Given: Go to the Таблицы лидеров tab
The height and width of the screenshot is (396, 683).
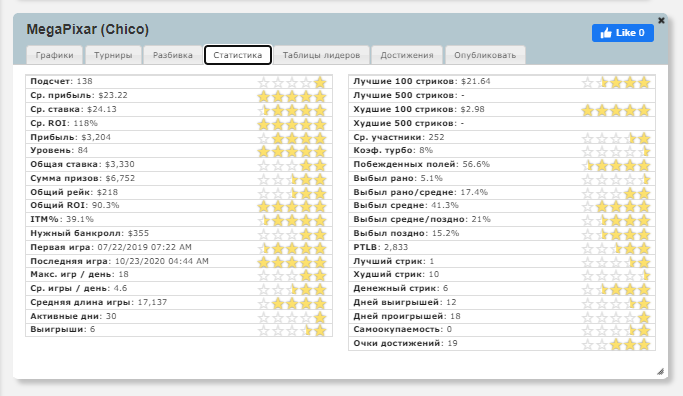Looking at the screenshot, I should pos(321,55).
